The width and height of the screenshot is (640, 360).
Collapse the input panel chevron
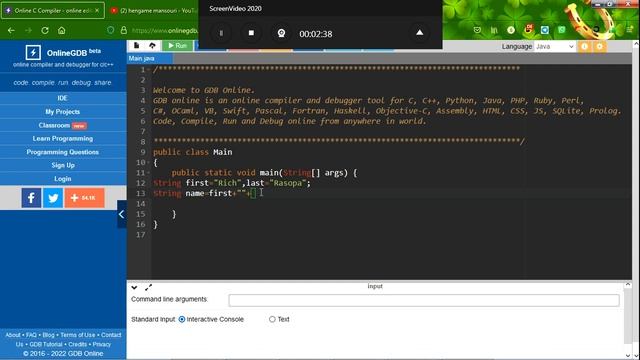point(134,288)
